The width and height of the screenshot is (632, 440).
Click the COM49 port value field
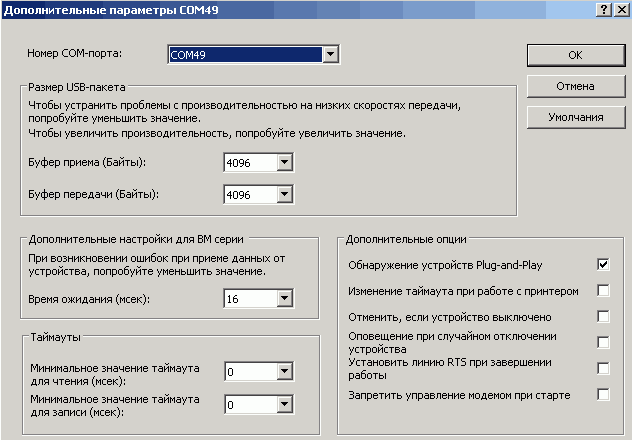[x=243, y=55]
